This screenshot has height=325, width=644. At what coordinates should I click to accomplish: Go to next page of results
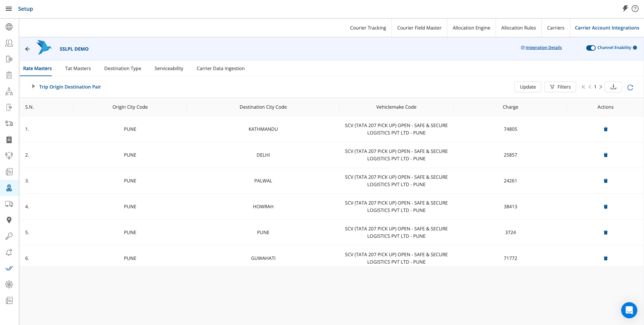[601, 87]
